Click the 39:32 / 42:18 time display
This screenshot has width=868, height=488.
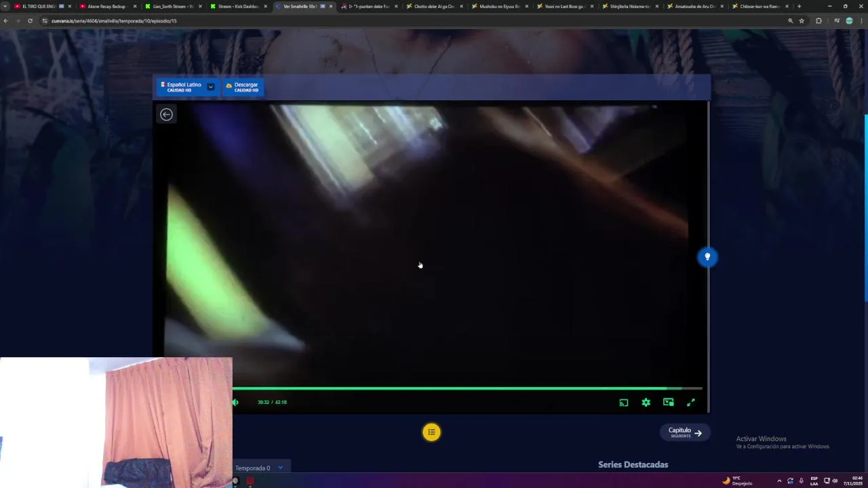pyautogui.click(x=272, y=402)
